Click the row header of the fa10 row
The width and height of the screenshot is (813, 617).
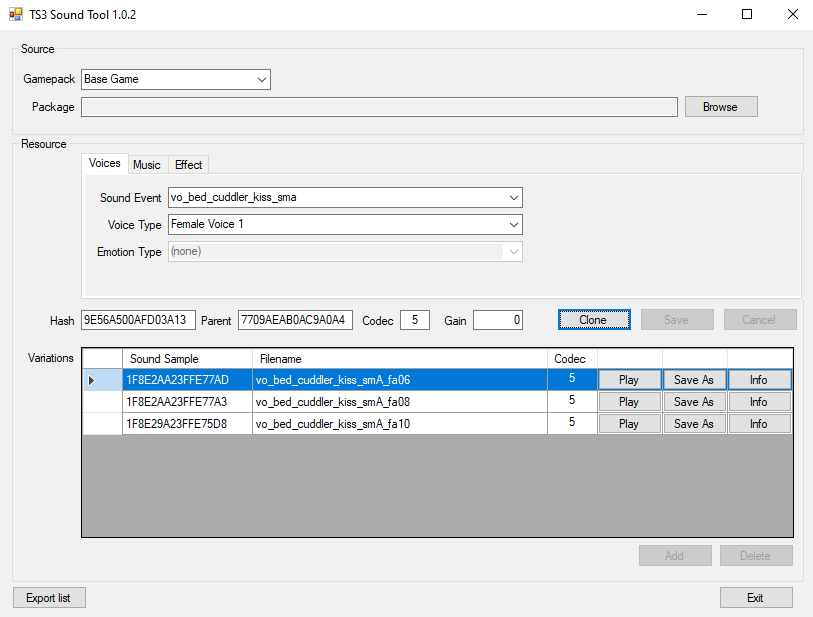(103, 424)
